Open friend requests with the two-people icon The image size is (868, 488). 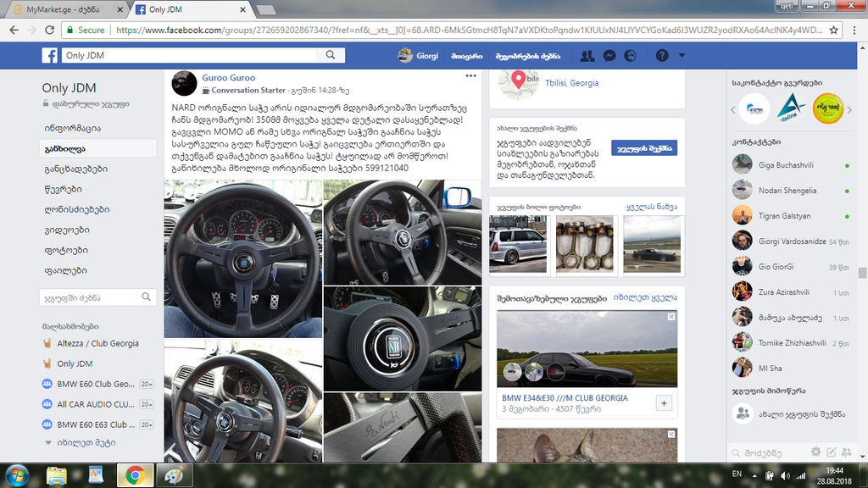pos(587,55)
